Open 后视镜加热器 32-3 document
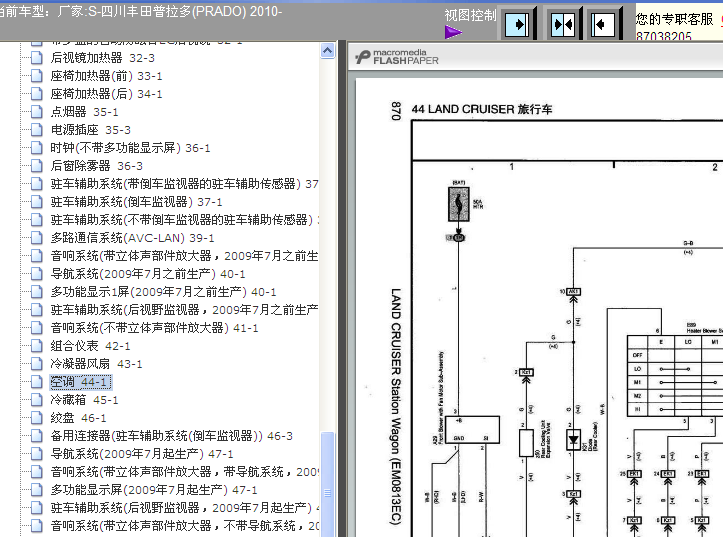Viewport: 723px width, 537px height. point(102,58)
